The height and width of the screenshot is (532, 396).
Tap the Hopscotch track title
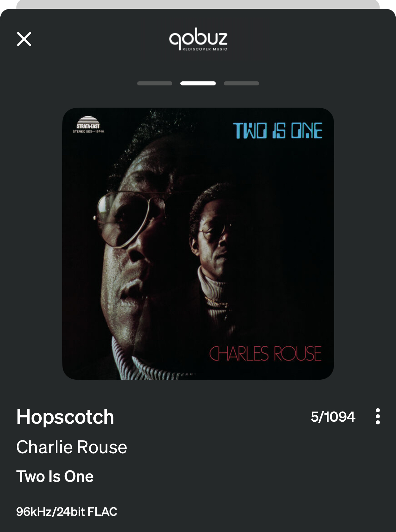click(65, 417)
